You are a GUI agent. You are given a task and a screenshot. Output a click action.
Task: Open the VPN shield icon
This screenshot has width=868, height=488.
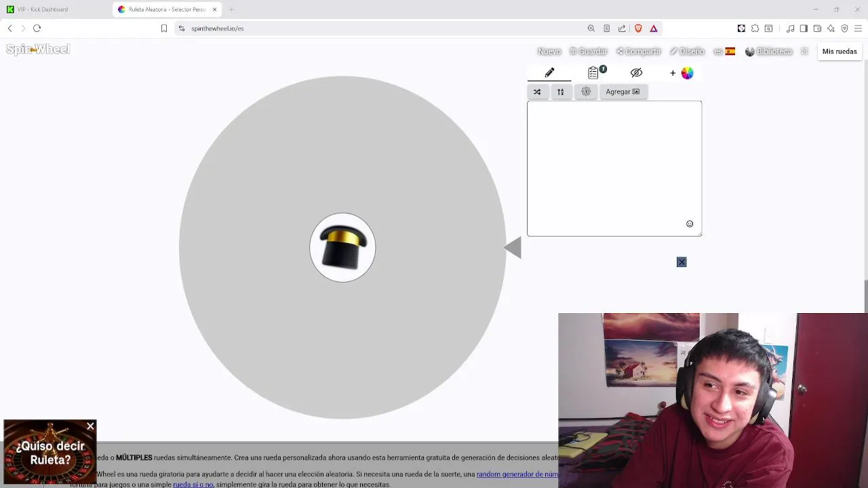[x=844, y=28]
